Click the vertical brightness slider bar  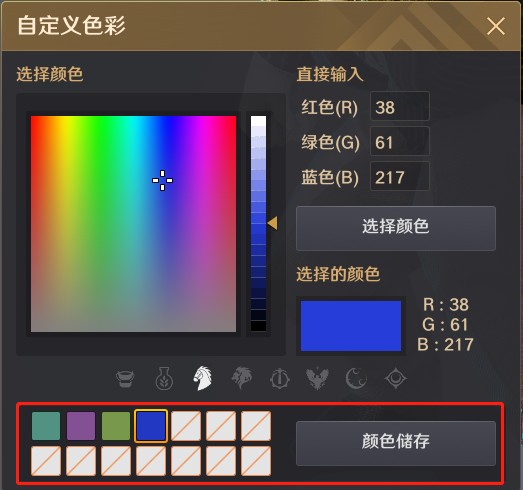258,223
